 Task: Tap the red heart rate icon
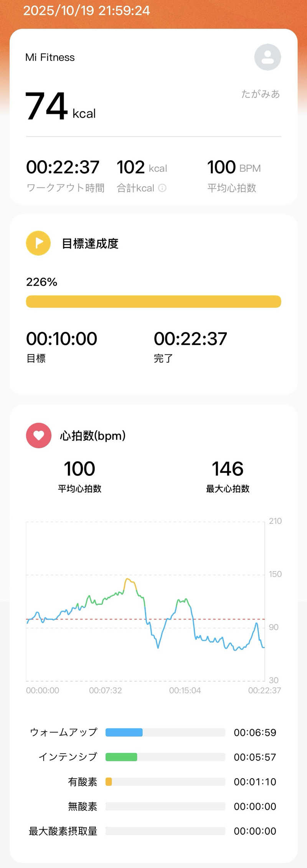click(38, 435)
